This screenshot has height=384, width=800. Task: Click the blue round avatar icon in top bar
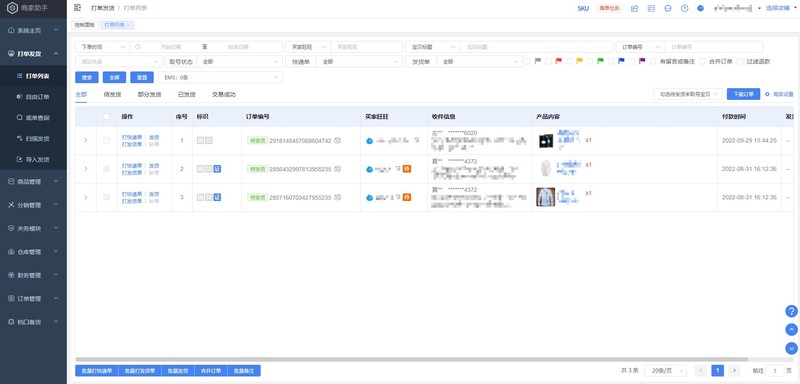click(701, 8)
